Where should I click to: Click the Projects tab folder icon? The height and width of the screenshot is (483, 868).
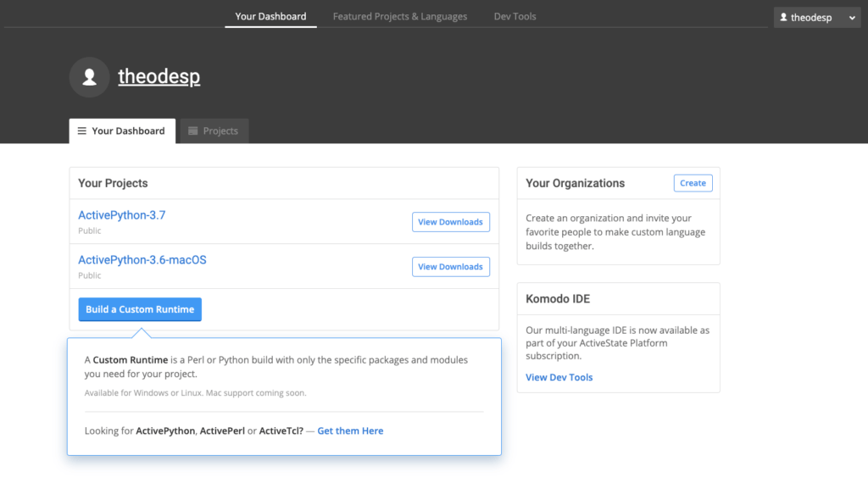point(193,131)
